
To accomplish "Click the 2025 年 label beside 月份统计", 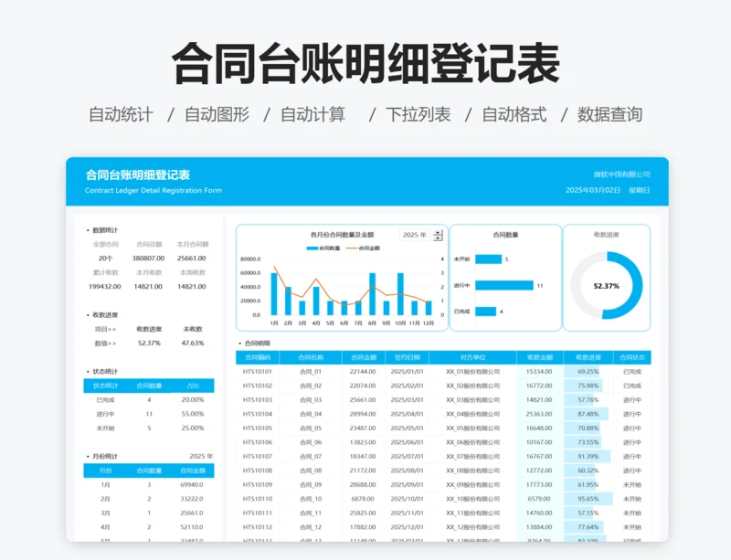I will [201, 457].
